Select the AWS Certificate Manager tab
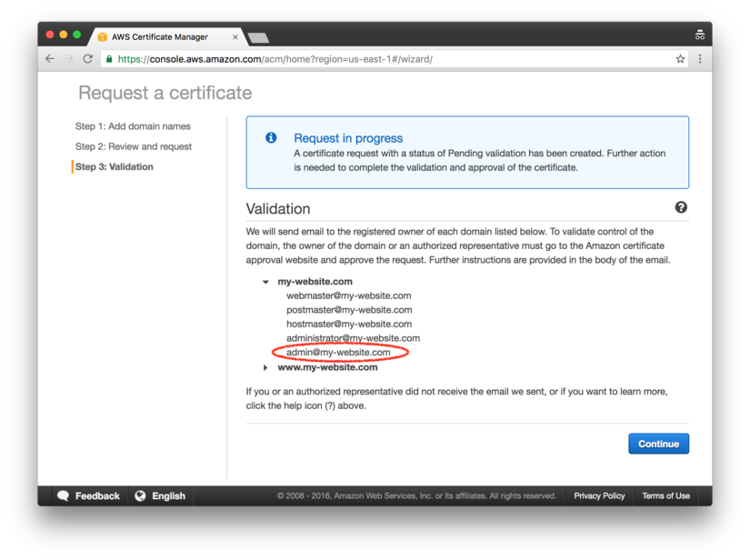The height and width of the screenshot is (560, 750). pos(160,37)
